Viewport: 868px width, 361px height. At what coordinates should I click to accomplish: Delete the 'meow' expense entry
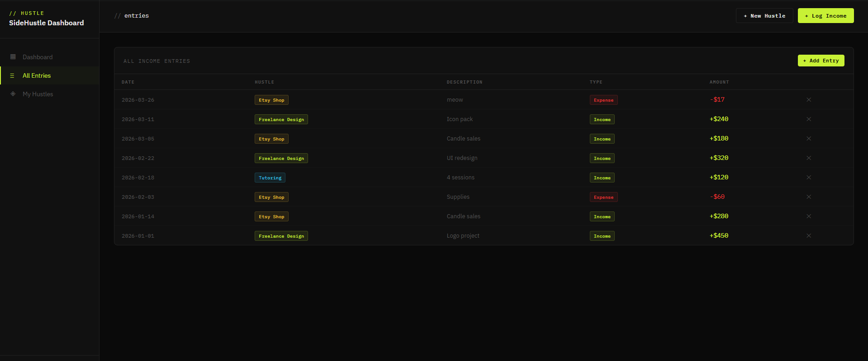coord(809,100)
